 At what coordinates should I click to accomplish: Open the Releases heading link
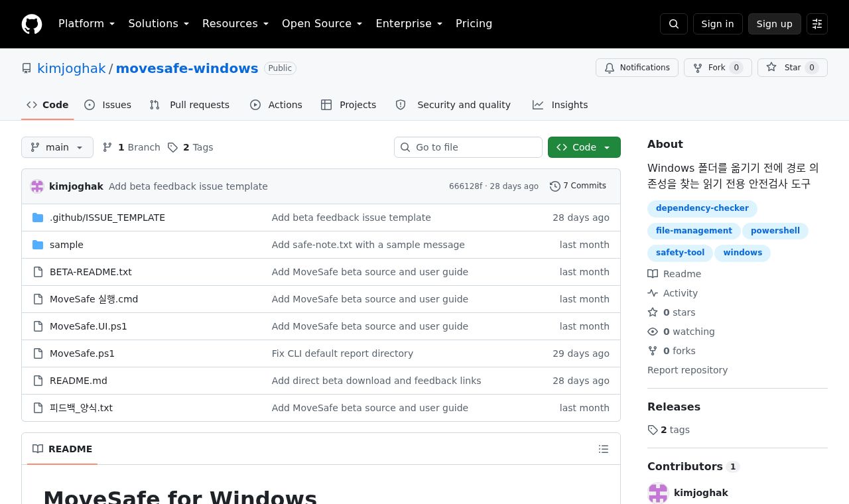[674, 407]
